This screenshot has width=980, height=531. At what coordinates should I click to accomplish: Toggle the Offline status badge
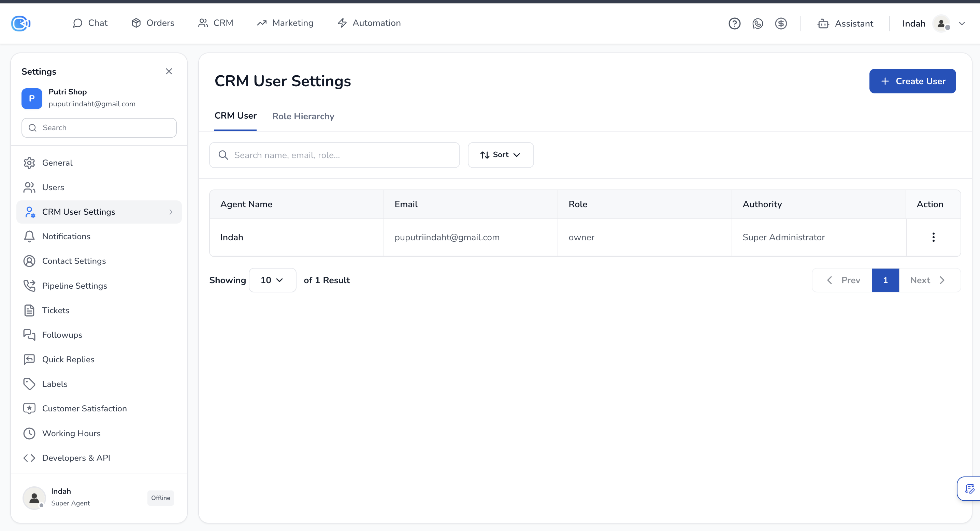tap(160, 498)
